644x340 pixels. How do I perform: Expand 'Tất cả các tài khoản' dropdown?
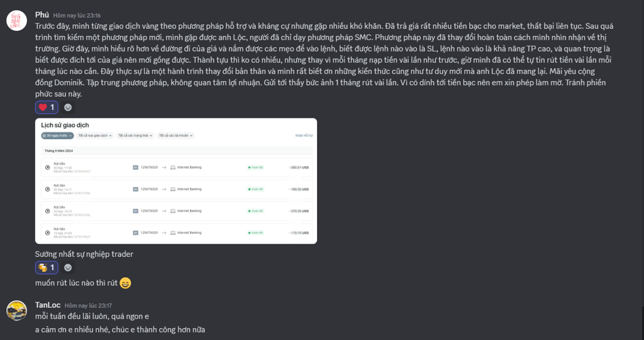tap(175, 135)
